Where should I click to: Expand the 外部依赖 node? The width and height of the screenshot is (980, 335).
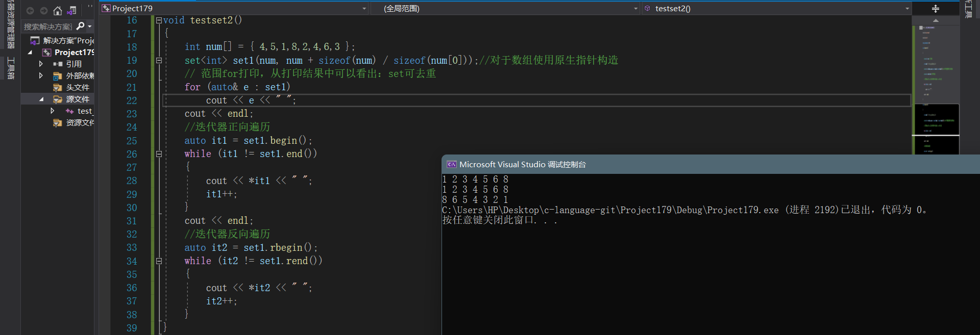pyautogui.click(x=41, y=76)
